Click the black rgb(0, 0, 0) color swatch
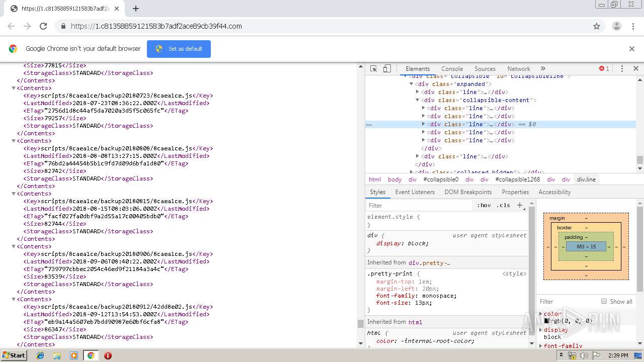Image resolution: width=644 pixels, height=362 pixels. tap(546, 321)
